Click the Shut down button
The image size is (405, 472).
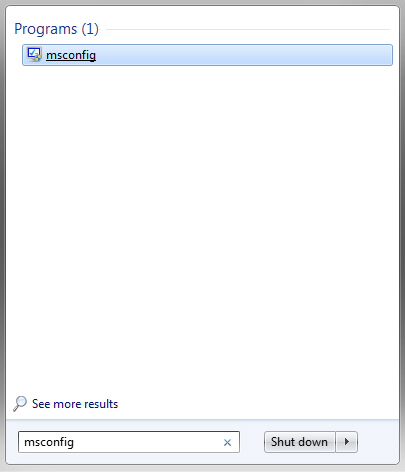(x=299, y=442)
